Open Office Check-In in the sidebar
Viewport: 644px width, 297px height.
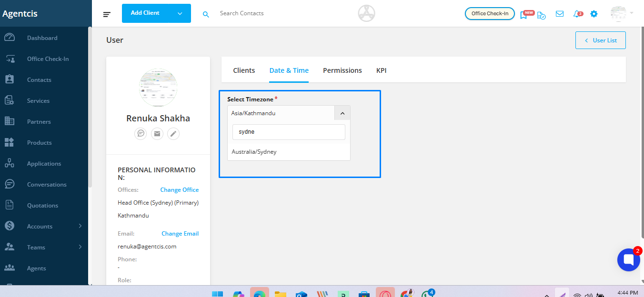48,59
